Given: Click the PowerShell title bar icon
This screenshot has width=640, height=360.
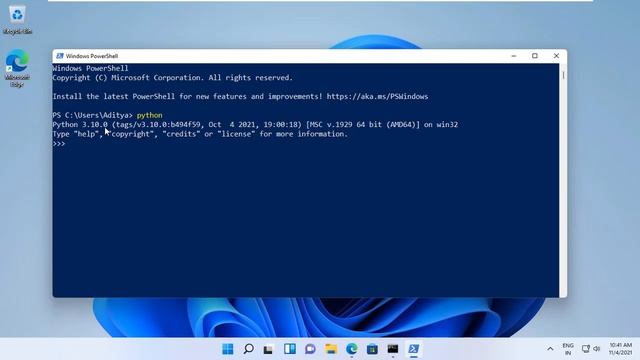Looking at the screenshot, I should pos(60,56).
